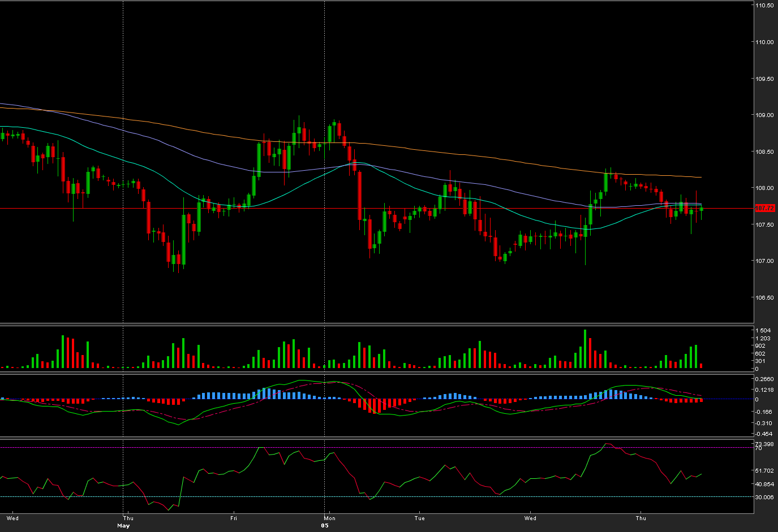This screenshot has width=778, height=532.
Task: Click the -0.310 MACD scale value
Action: click(764, 423)
